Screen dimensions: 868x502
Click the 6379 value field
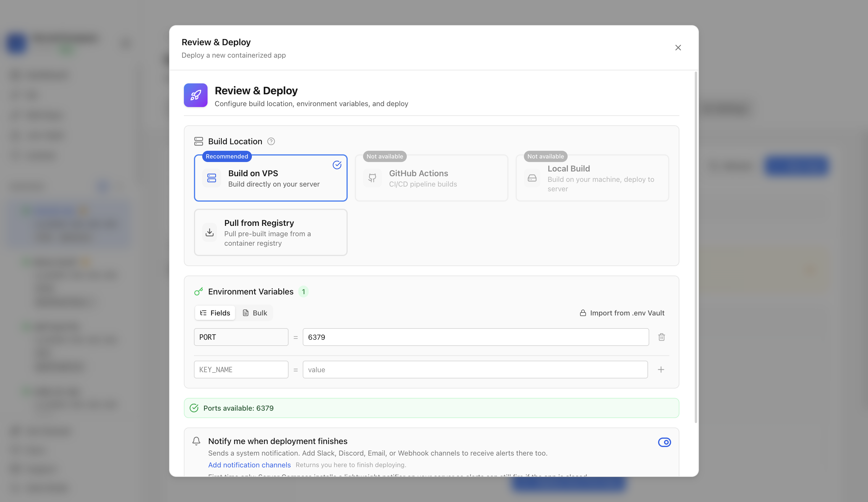(476, 337)
